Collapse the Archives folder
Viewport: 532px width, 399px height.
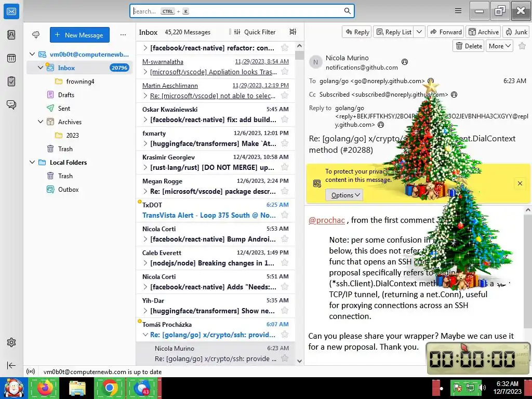point(41,122)
